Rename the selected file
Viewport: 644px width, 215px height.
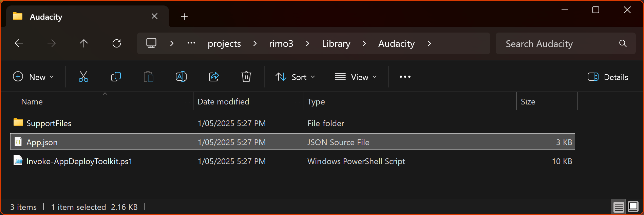181,77
